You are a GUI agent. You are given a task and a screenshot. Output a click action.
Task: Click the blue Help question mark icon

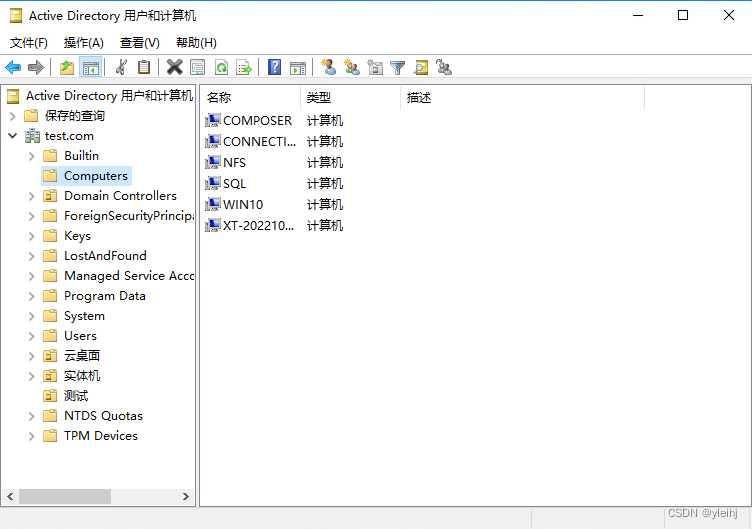coord(274,67)
